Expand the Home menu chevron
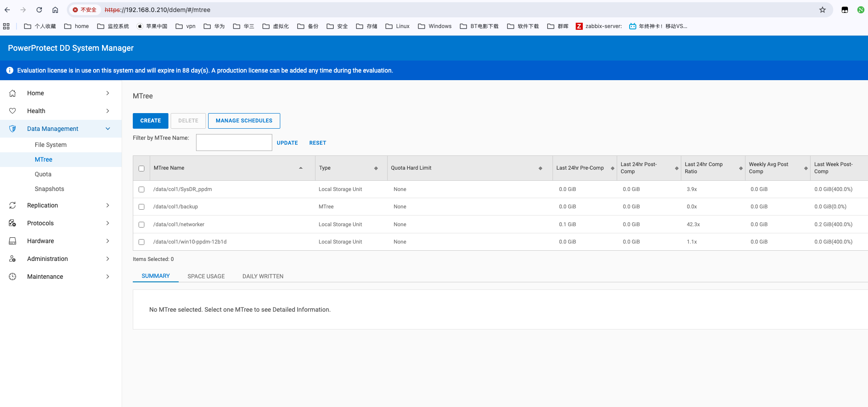The width and height of the screenshot is (868, 407). pos(108,93)
